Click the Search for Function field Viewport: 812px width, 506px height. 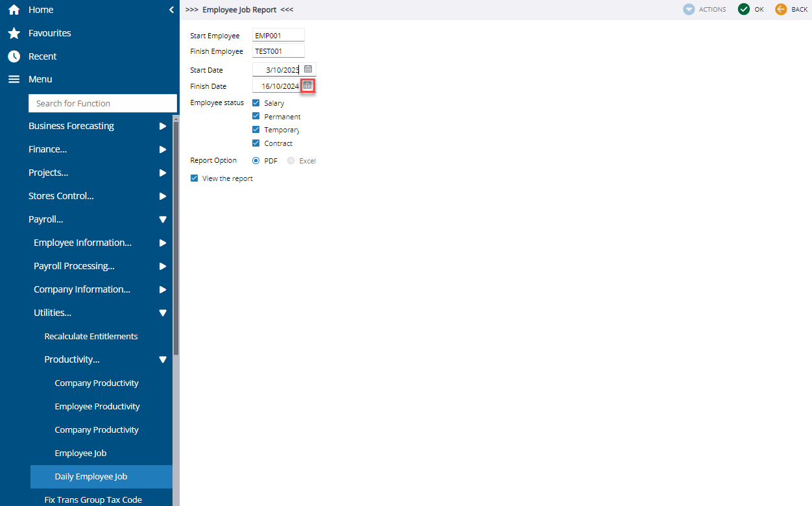102,103
